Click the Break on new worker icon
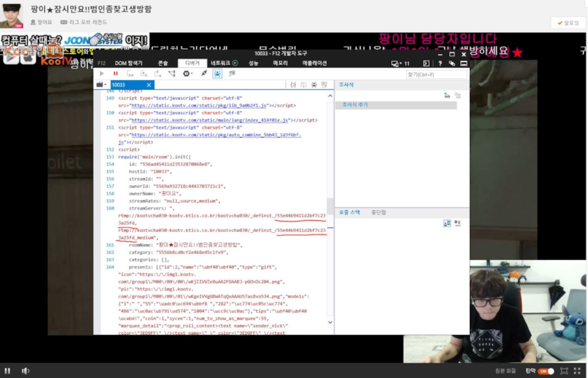The width and height of the screenshot is (588, 378). (172, 73)
